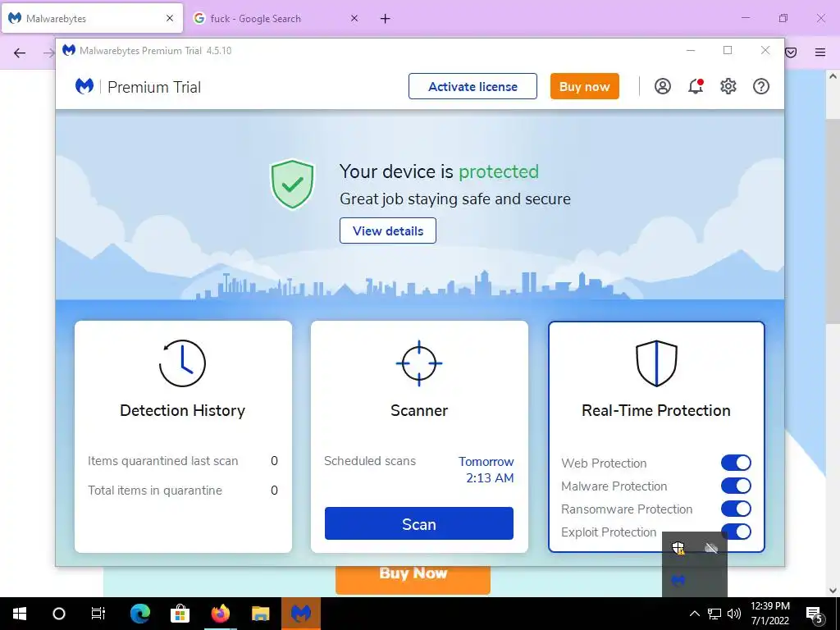
Task: Click the Malwarebytes logo beside Premium Trial
Action: pyautogui.click(x=84, y=86)
